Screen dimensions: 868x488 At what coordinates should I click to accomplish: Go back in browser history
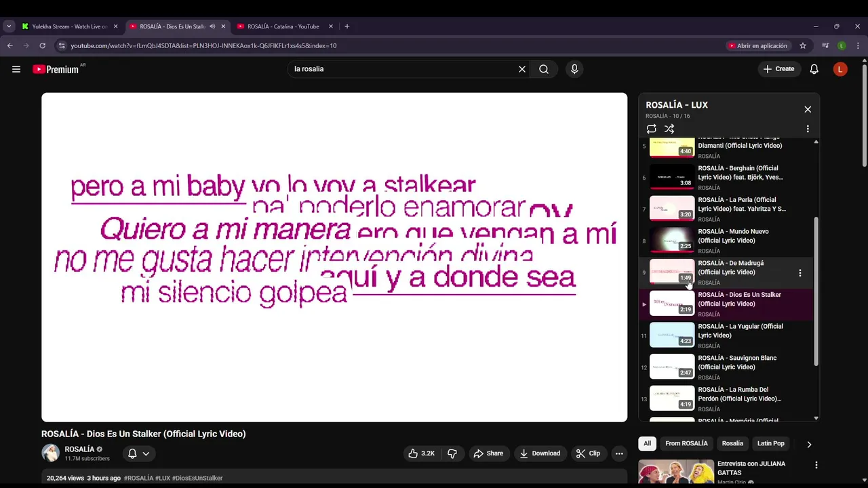click(9, 46)
